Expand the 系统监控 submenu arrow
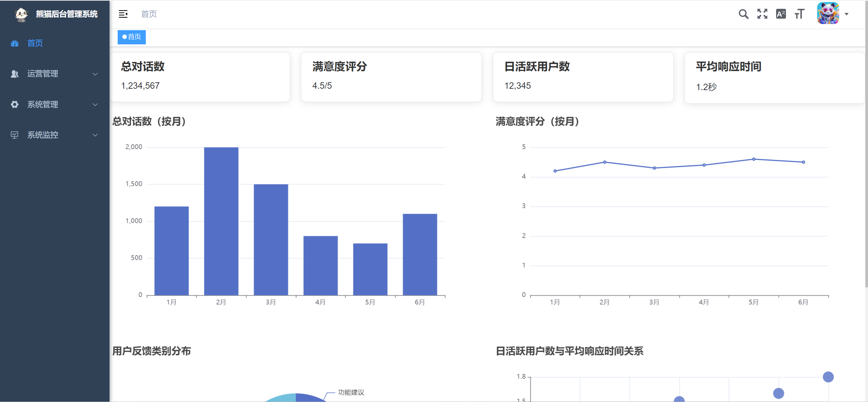 (x=95, y=135)
